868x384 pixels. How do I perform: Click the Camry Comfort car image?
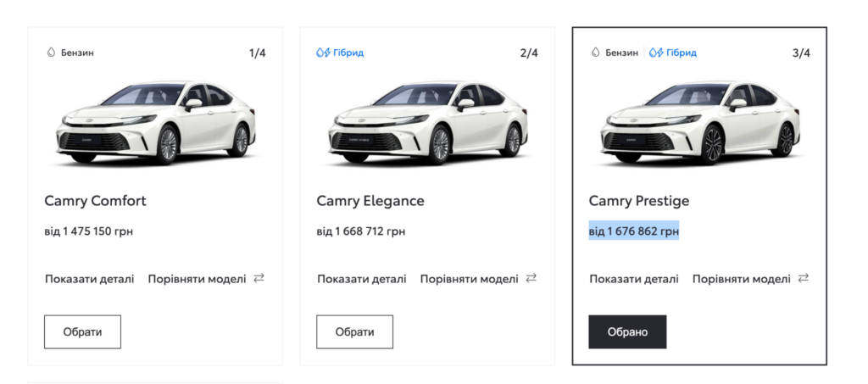[155, 122]
